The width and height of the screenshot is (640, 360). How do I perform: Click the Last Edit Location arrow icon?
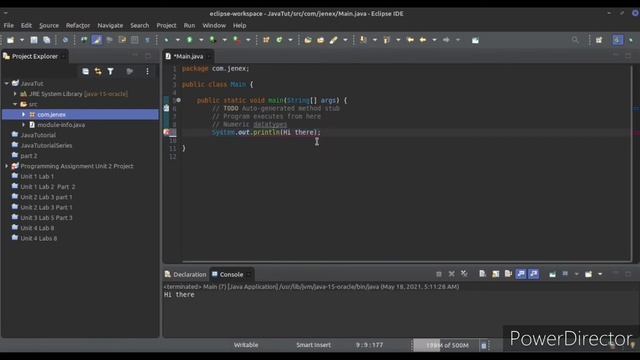(x=410, y=40)
